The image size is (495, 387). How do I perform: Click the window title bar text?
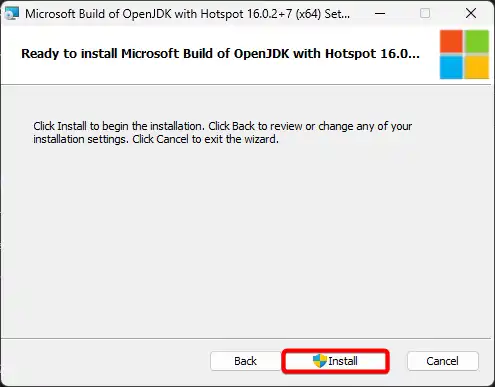click(188, 14)
